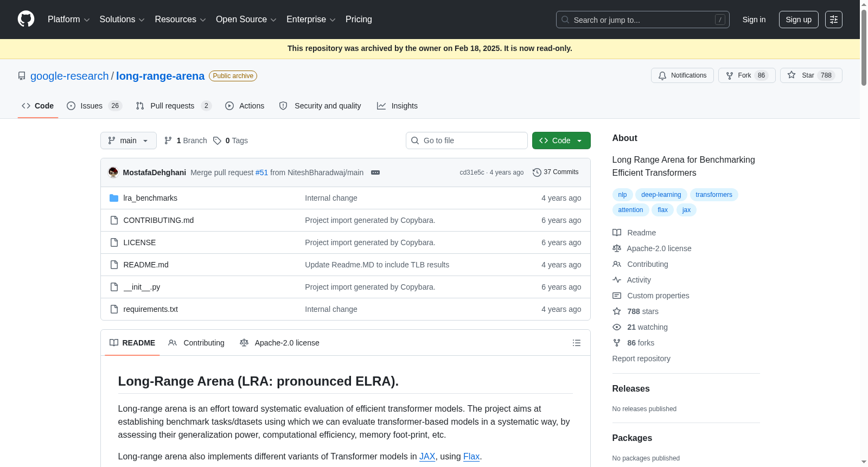Image resolution: width=868 pixels, height=467 pixels.
Task: Open the README outline list icon
Action: [577, 343]
